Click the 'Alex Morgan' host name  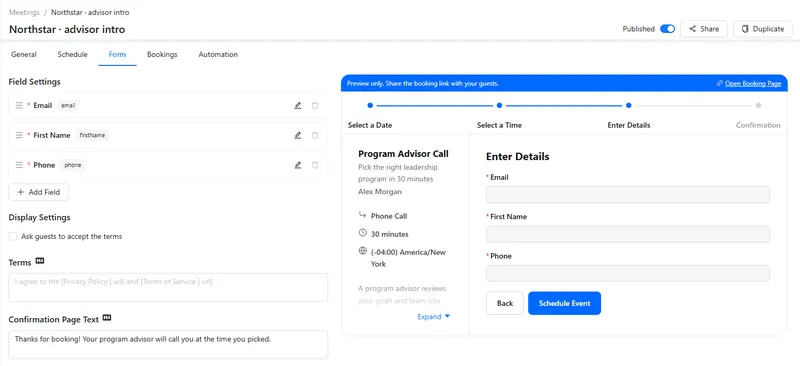(380, 191)
